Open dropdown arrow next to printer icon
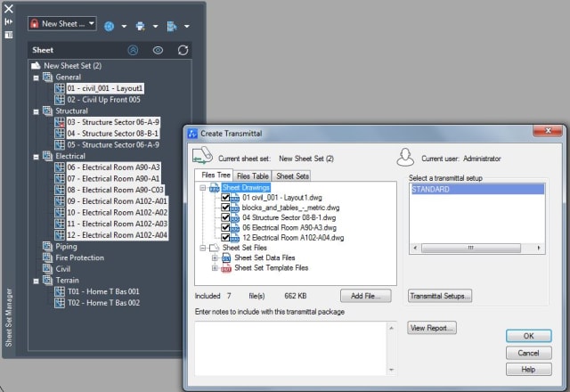The width and height of the screenshot is (570, 392). coord(155,26)
